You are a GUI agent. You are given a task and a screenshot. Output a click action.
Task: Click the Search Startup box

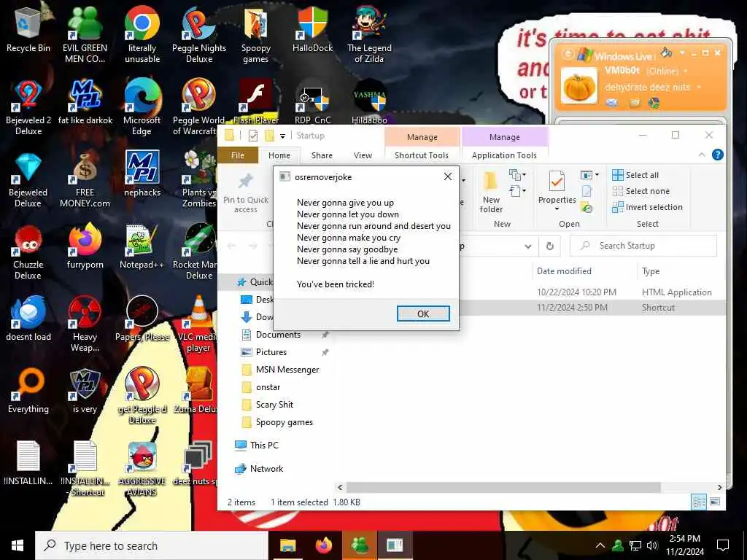point(643,246)
